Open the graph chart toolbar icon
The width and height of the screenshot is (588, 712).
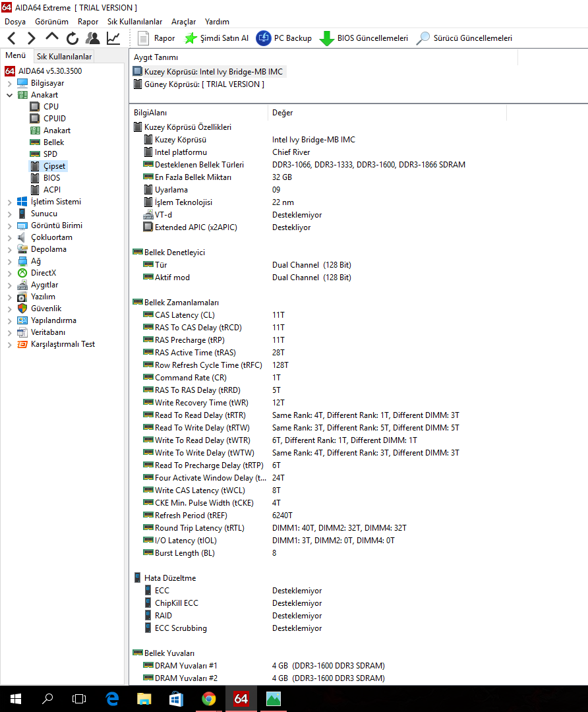[x=113, y=38]
